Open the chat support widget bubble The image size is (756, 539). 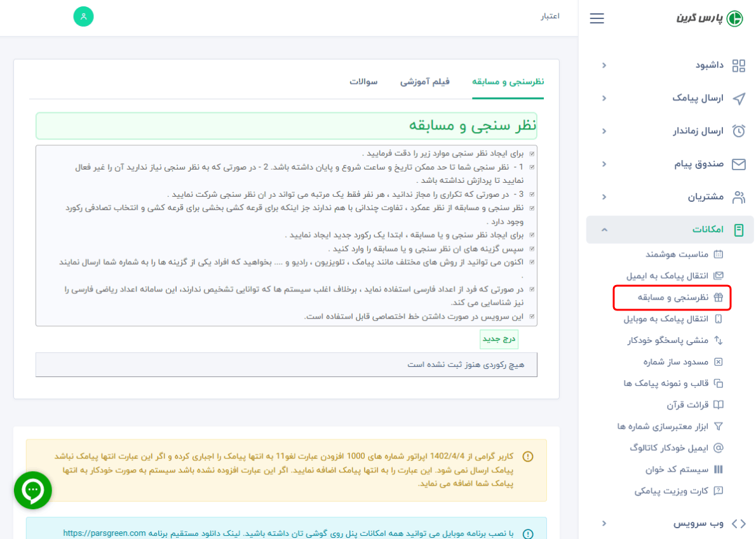tap(32, 490)
